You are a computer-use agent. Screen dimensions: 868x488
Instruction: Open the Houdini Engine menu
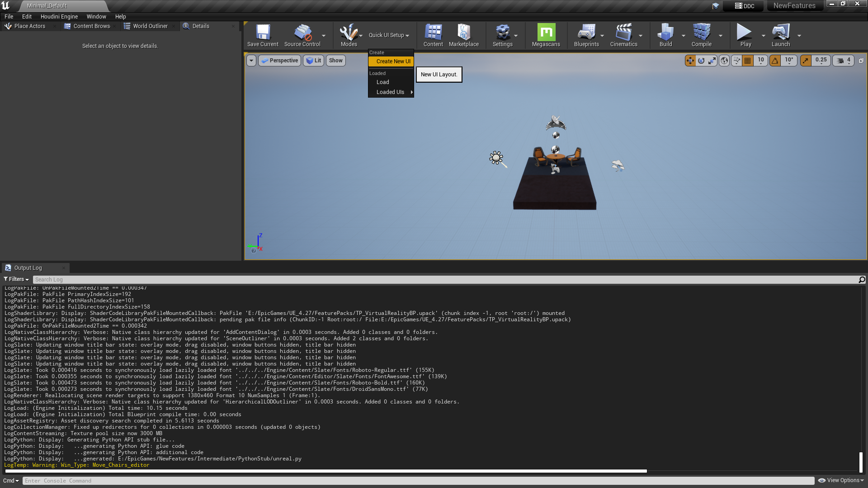(x=59, y=16)
